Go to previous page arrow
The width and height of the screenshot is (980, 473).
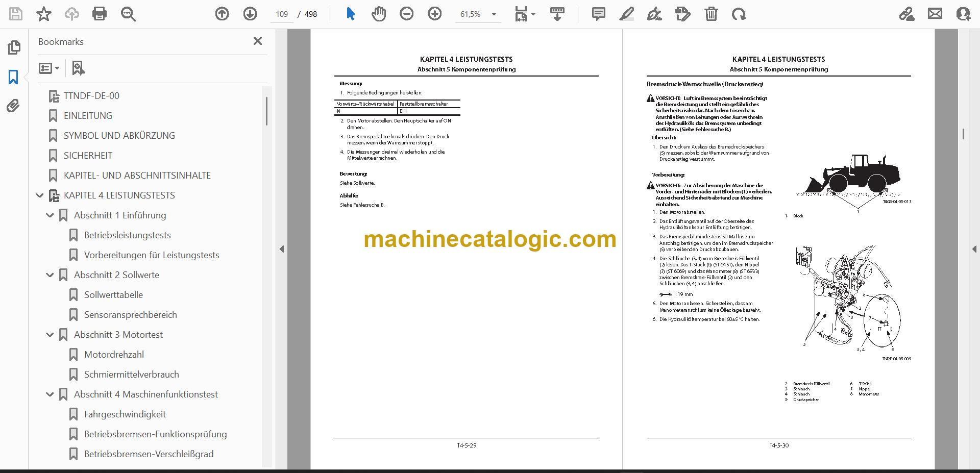coord(222,14)
